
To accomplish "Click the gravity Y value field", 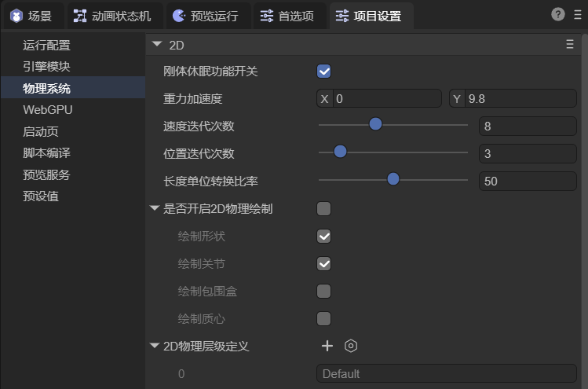I will [520, 99].
